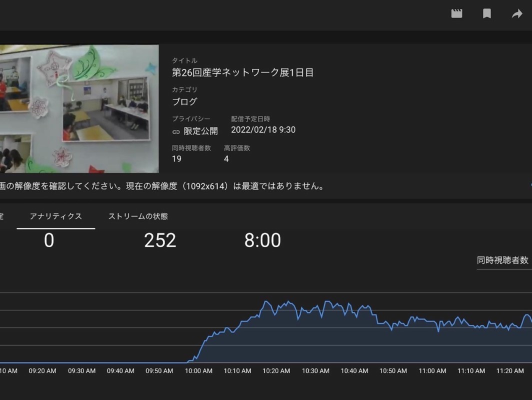Click the scheduled date 2022/02/18 9:30

pos(263,130)
